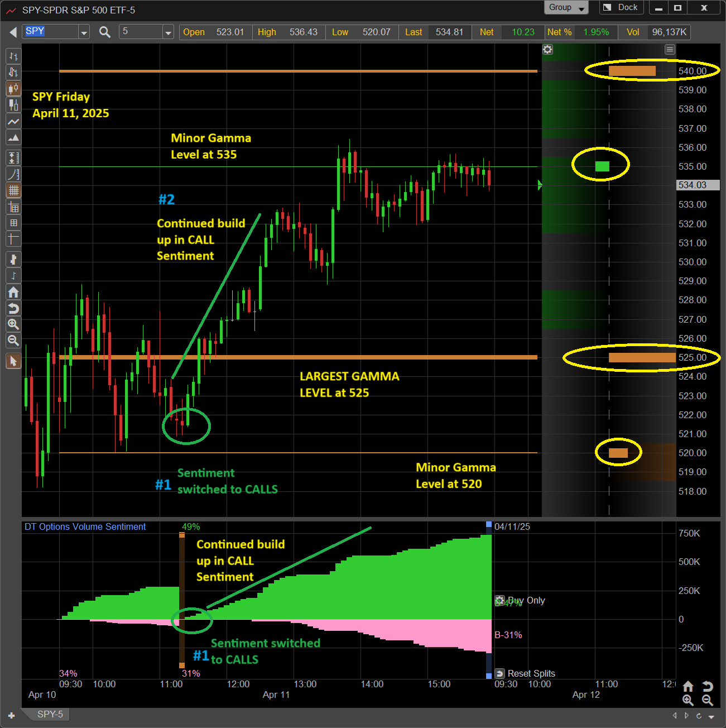The width and height of the screenshot is (726, 728).
Task: Click the top split marker at 04/11/25
Action: point(489,524)
